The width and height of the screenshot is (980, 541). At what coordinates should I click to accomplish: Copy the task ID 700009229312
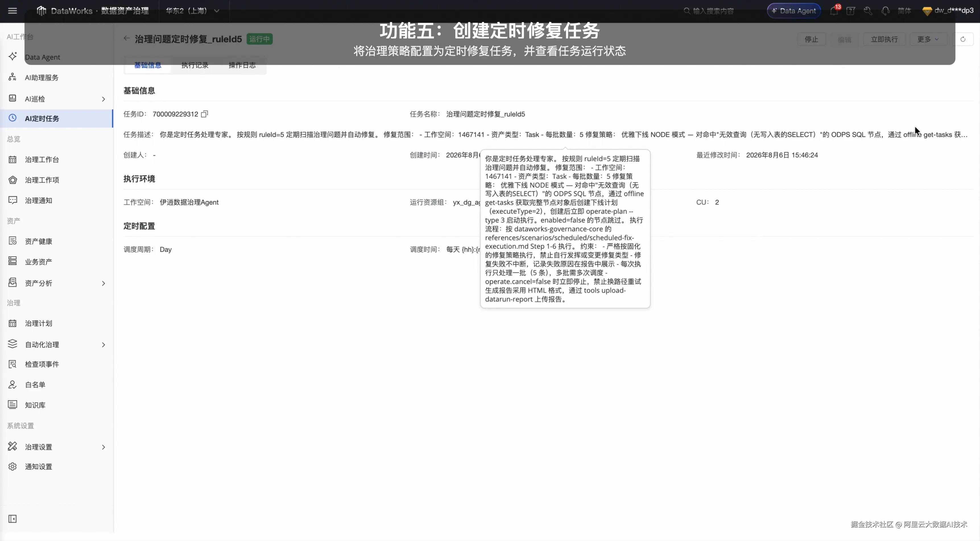click(205, 114)
